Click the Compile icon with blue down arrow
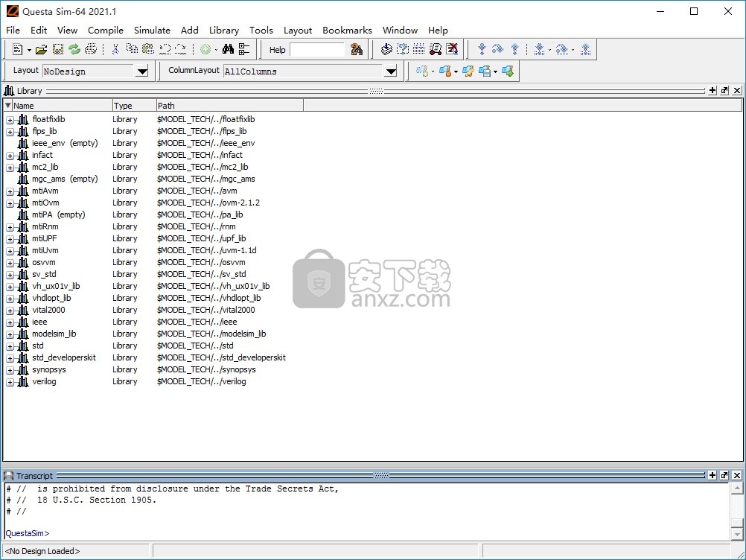 coord(386,49)
